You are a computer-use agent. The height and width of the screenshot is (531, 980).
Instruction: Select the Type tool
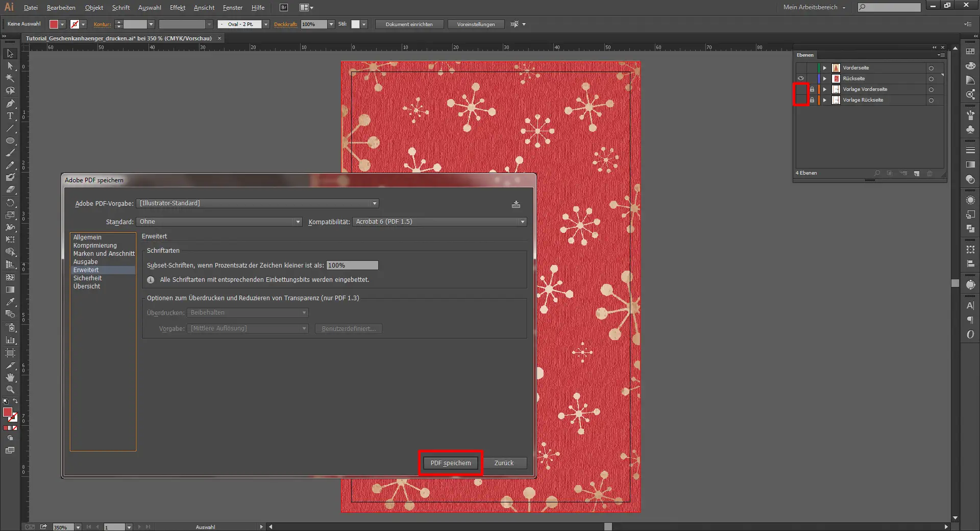point(10,116)
